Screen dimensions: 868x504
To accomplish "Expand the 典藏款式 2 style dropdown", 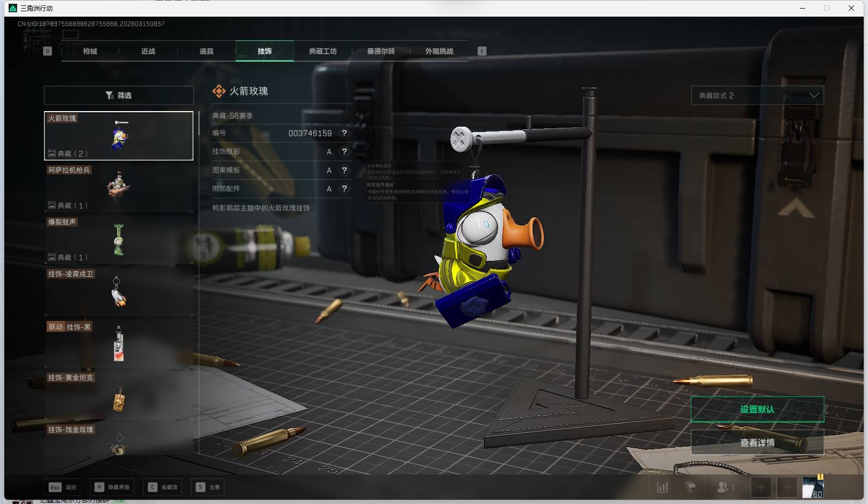I will coord(757,96).
